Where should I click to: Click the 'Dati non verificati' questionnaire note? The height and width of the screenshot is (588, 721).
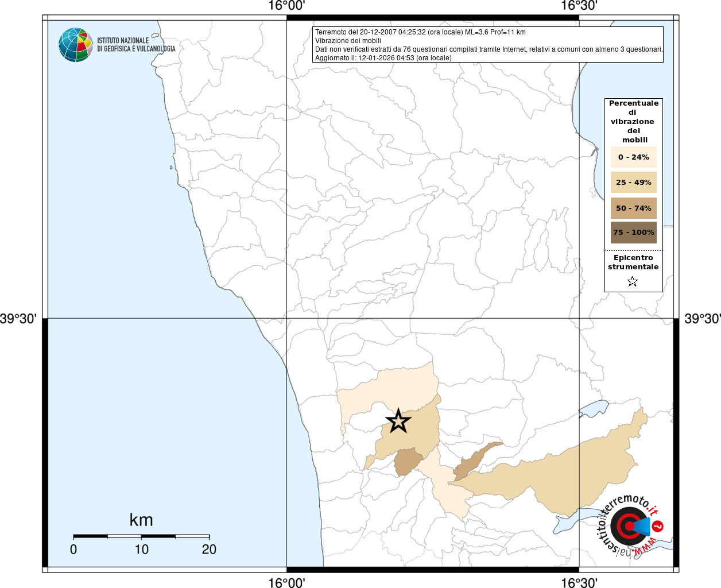click(489, 49)
